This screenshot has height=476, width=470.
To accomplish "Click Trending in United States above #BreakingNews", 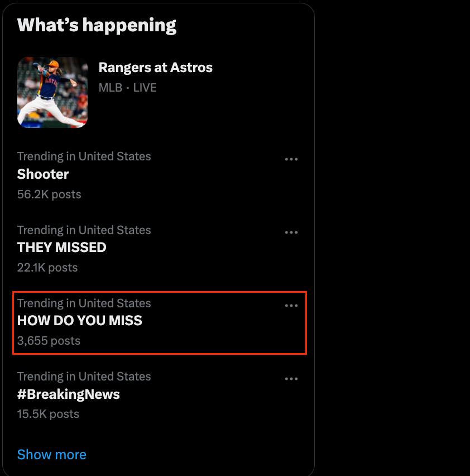I will coord(84,377).
